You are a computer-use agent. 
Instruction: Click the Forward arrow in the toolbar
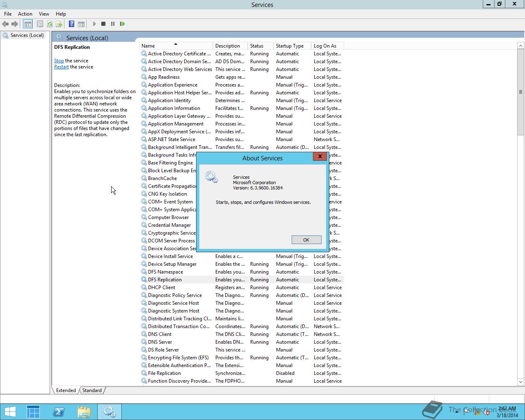(15, 24)
